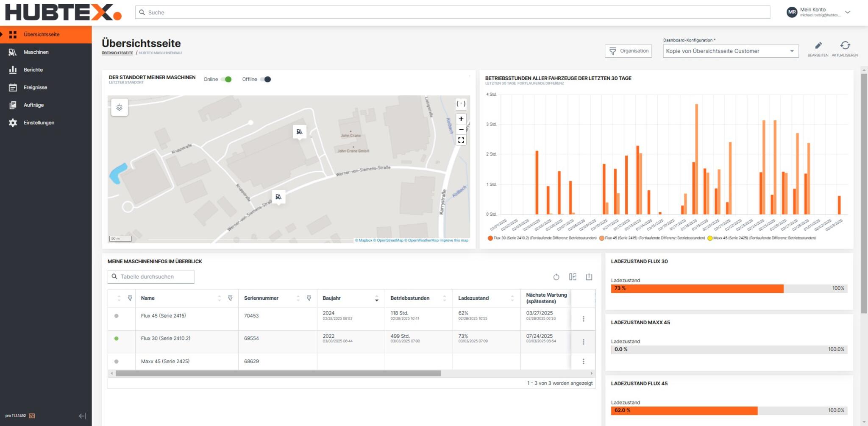Viewport: 868px width, 426px height.
Task: Go to Berichte in the sidebar
Action: 33,70
